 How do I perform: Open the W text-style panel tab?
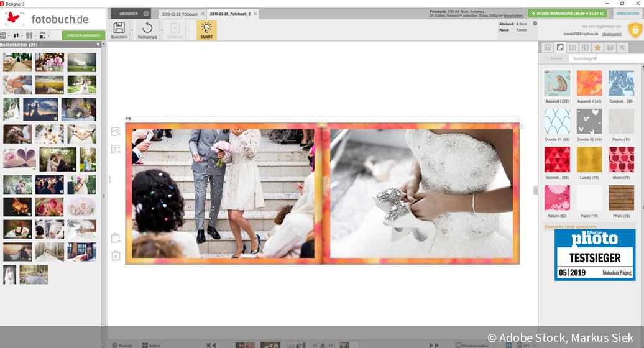click(623, 48)
